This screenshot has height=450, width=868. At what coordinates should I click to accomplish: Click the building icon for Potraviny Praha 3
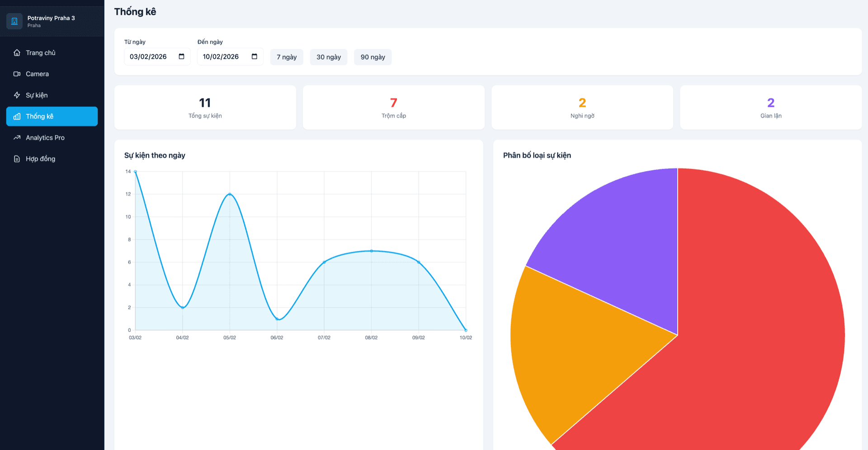[14, 21]
